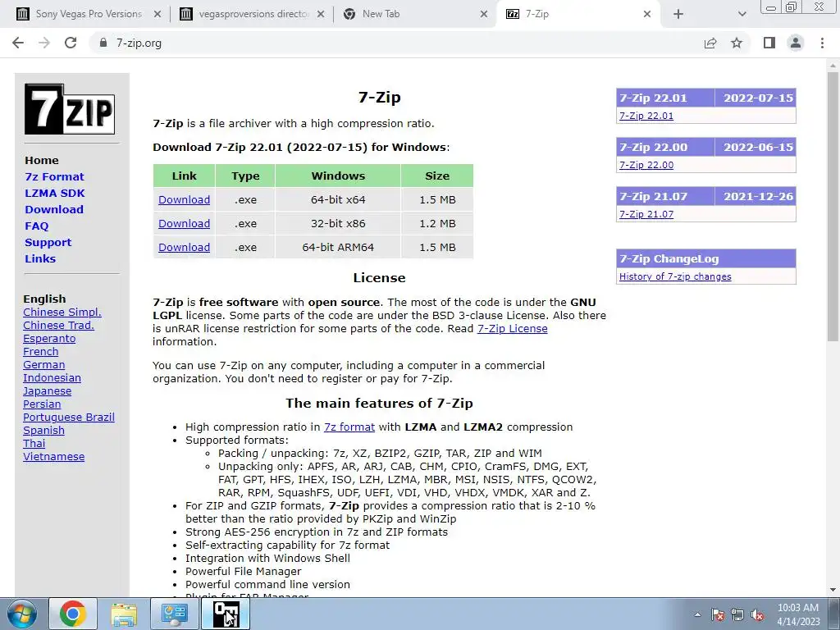Switch language to Portuguese Brazil
This screenshot has width=840, height=630.
coord(69,418)
